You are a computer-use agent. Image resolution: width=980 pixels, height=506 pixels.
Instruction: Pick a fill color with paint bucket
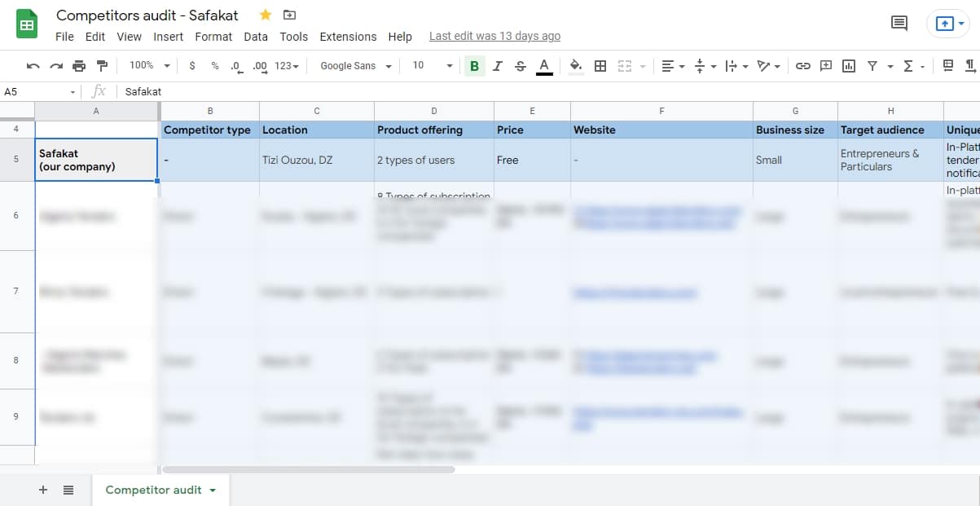click(575, 66)
